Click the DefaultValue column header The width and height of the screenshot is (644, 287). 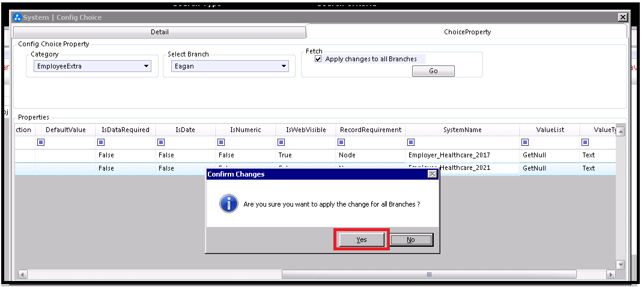(65, 130)
